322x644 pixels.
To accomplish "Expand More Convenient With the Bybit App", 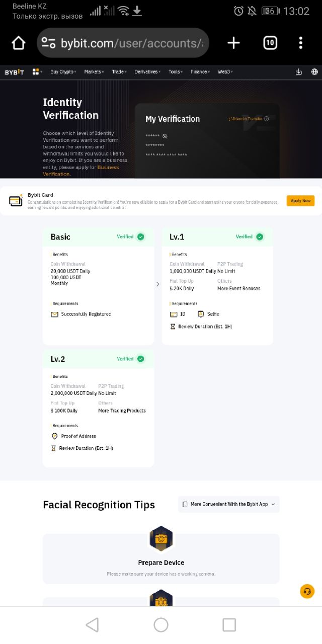I will pyautogui.click(x=229, y=504).
